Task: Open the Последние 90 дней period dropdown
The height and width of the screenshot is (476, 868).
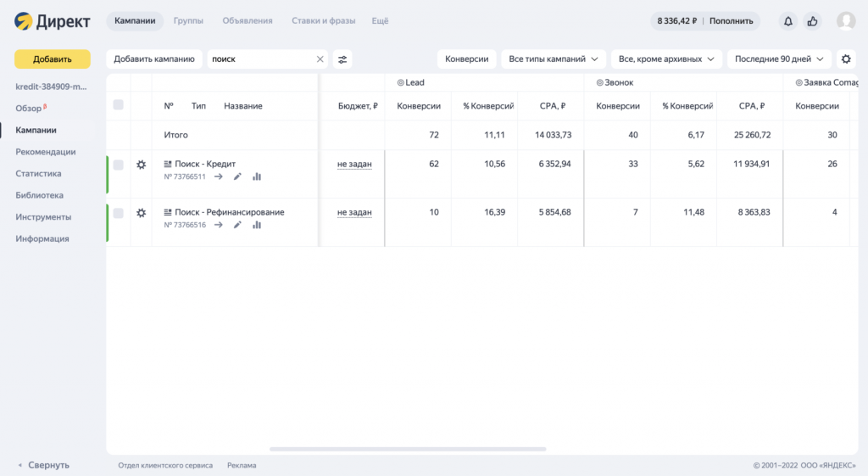Action: tap(778, 59)
